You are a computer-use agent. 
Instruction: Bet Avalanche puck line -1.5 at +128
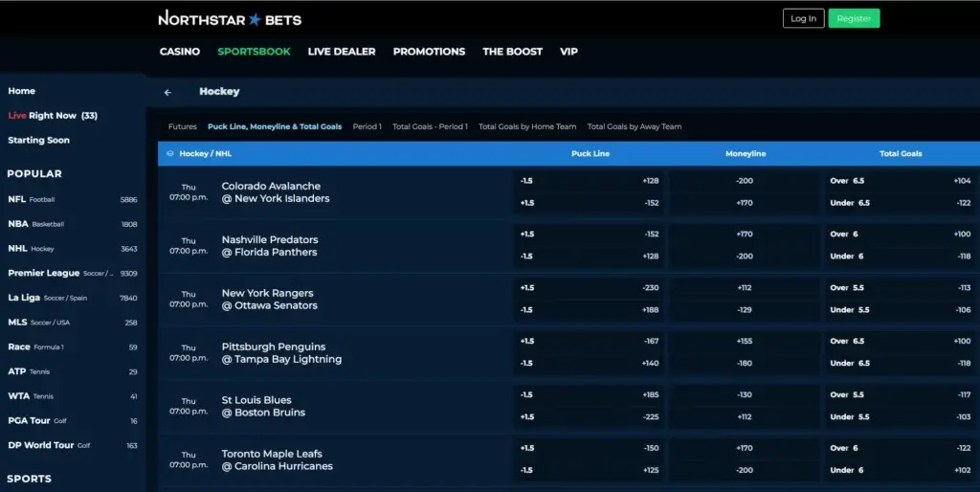590,181
